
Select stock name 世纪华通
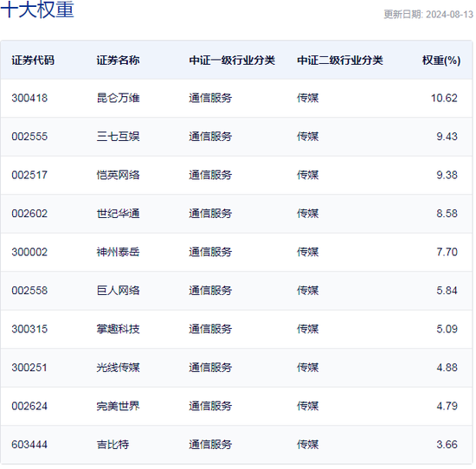[x=118, y=214]
